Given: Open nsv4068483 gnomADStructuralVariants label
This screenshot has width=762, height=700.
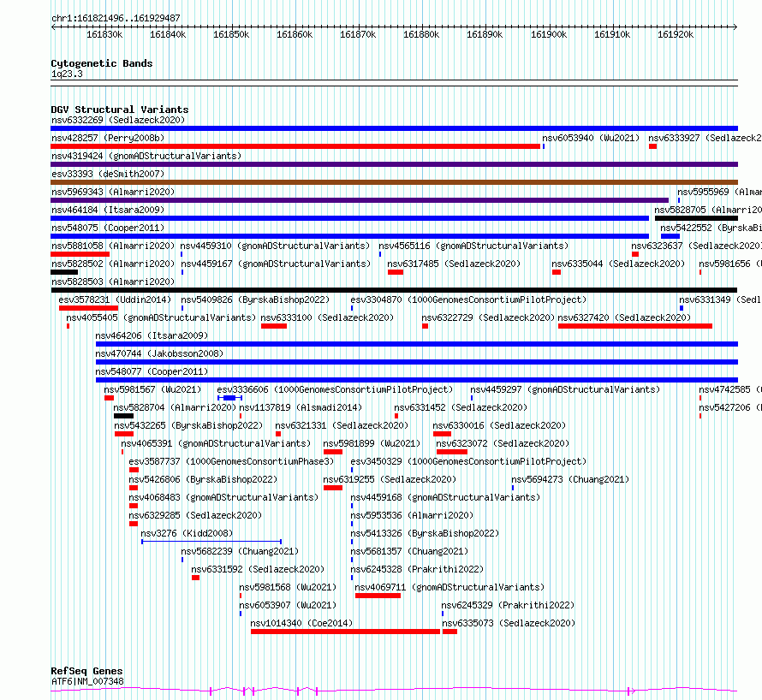Looking at the screenshot, I should point(223,497).
